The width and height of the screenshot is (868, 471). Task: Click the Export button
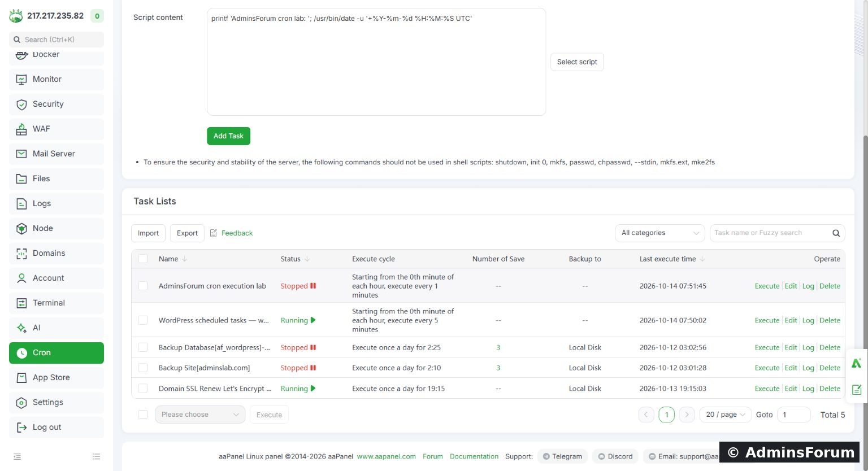(x=187, y=233)
